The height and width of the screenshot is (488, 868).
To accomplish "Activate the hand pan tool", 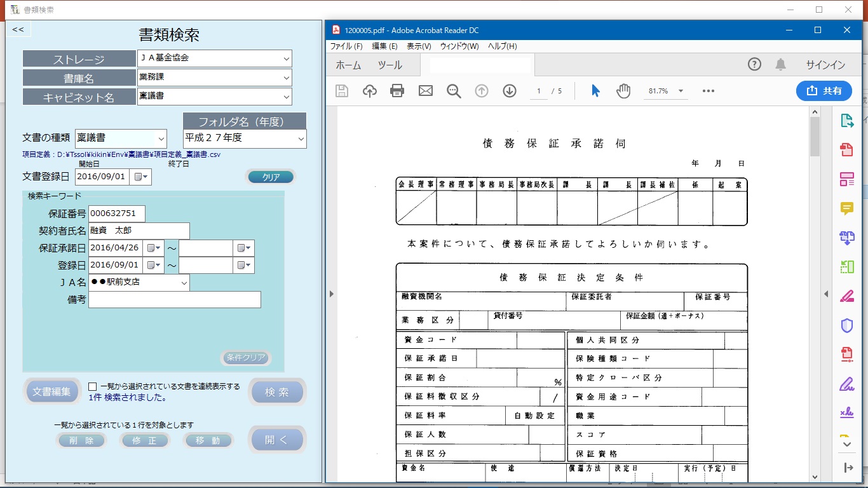I will (623, 91).
